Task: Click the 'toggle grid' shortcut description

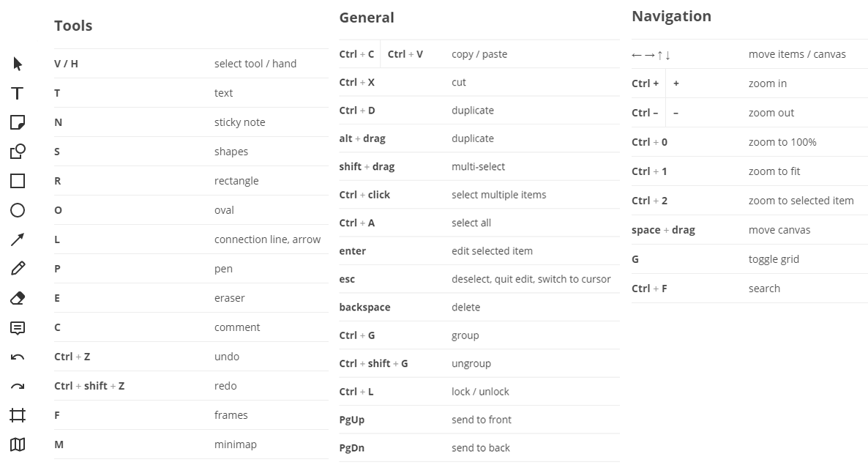Action: click(x=774, y=259)
